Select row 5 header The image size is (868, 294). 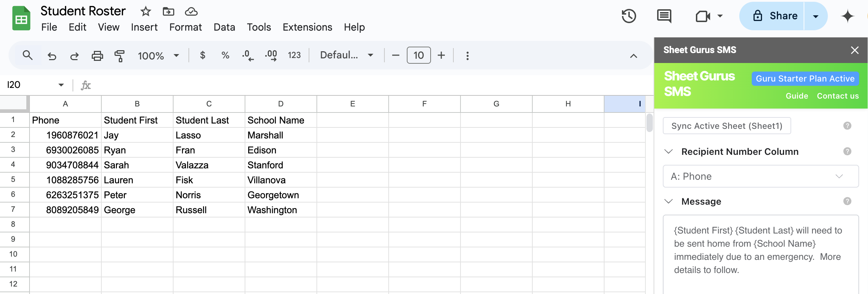click(x=13, y=179)
